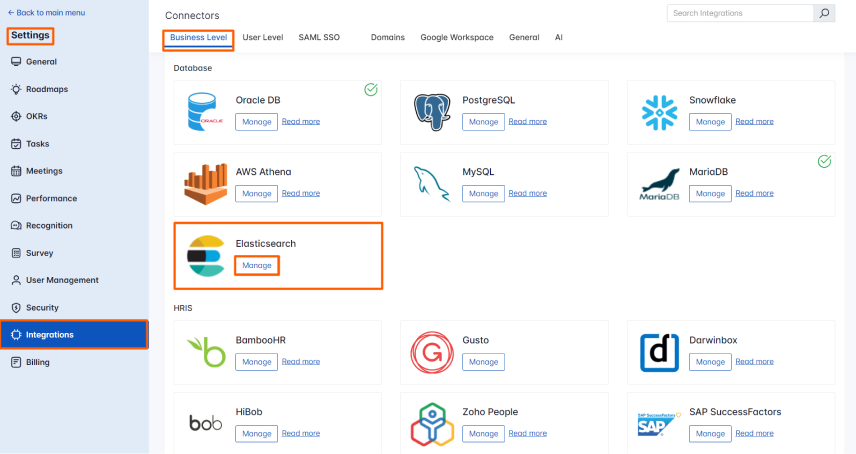Manage the MySQL connector
Image resolution: width=856 pixels, height=454 pixels.
483,194
